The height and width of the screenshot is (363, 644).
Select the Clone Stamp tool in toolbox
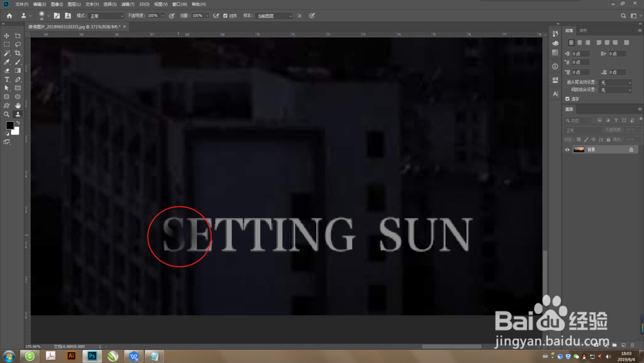(x=17, y=114)
